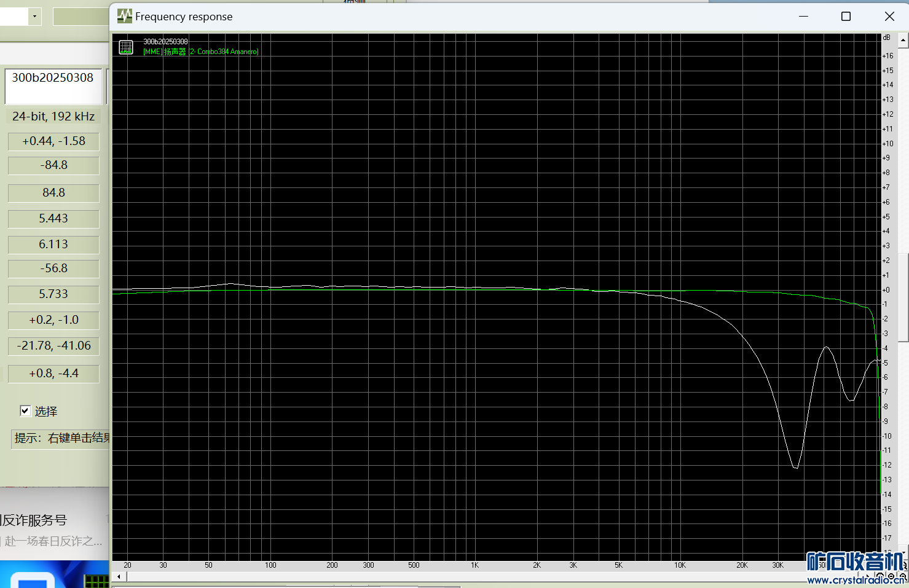Click the +0.2, -1.0 result cell
Image resolution: width=909 pixels, height=588 pixels.
[53, 320]
